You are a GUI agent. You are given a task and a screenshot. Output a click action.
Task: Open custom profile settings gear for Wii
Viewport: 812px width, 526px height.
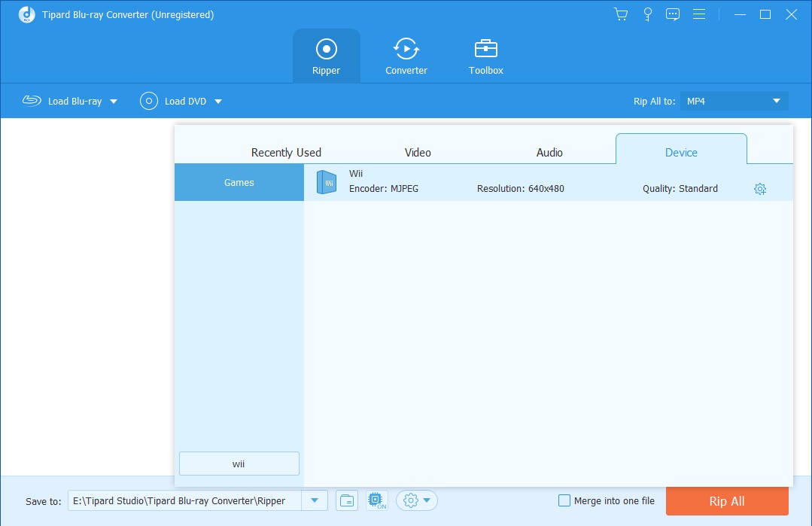[759, 189]
